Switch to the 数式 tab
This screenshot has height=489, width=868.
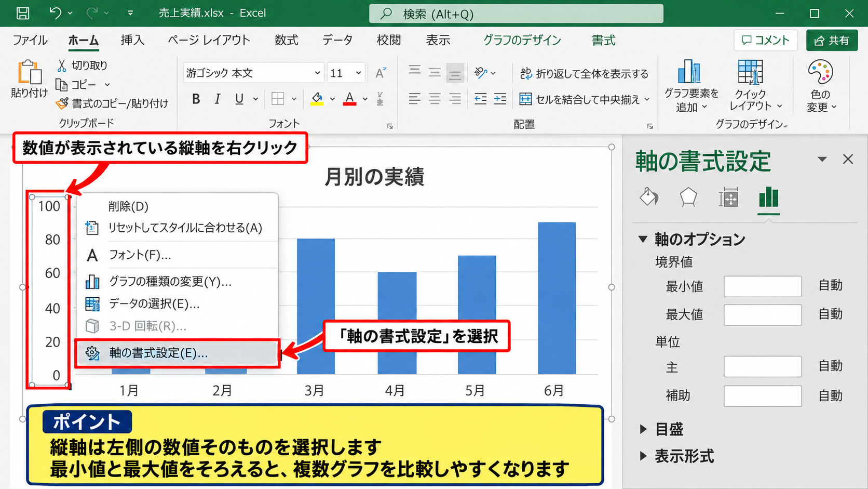point(287,41)
